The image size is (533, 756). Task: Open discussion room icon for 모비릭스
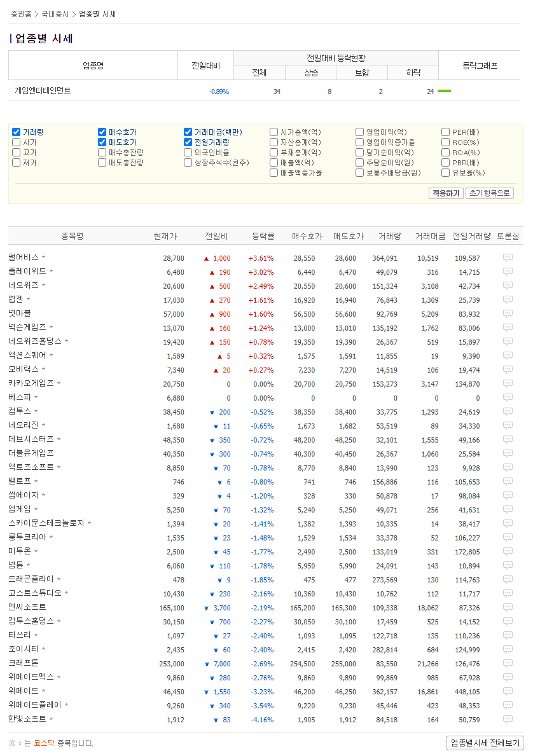[508, 369]
